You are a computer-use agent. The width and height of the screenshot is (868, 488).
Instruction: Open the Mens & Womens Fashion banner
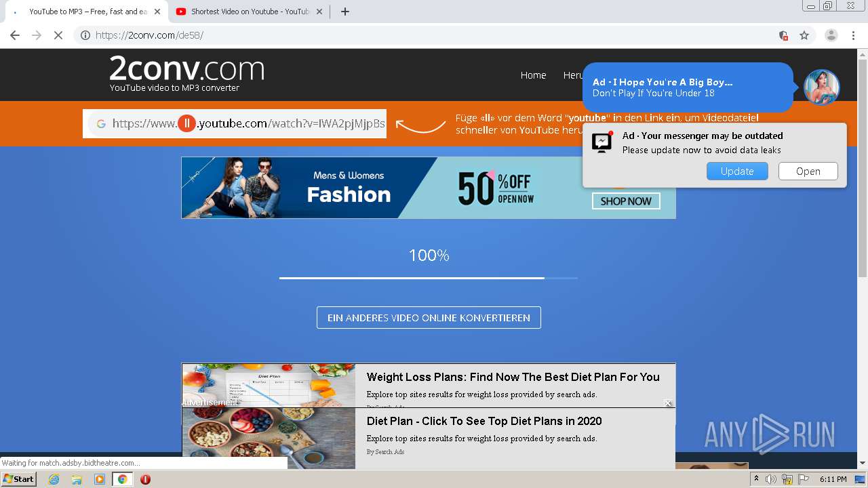point(429,188)
